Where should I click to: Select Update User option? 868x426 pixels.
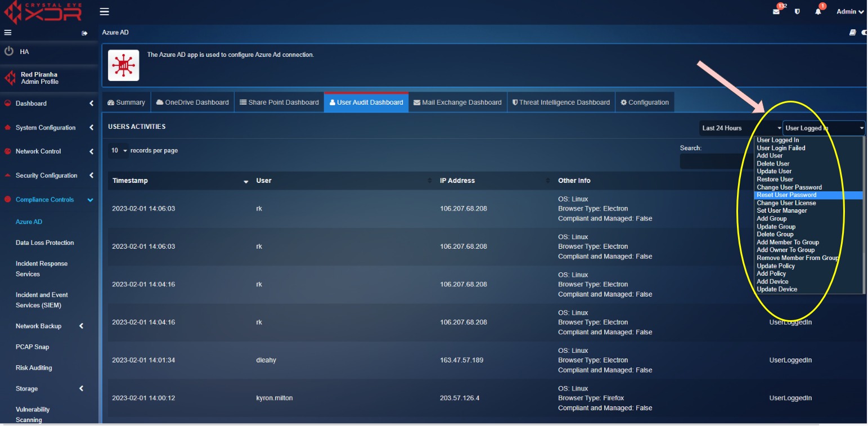[808, 172]
